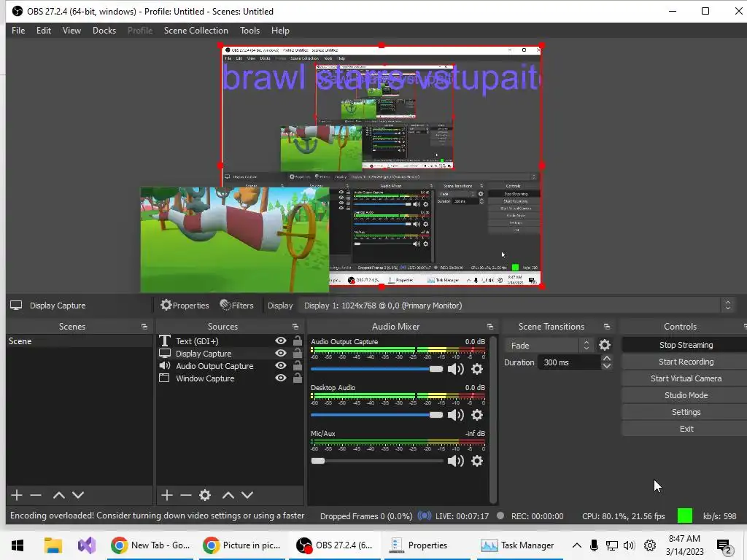Screen dimensions: 747x560
Task: Adjust Mic/Aux volume slider
Action: tap(377, 461)
